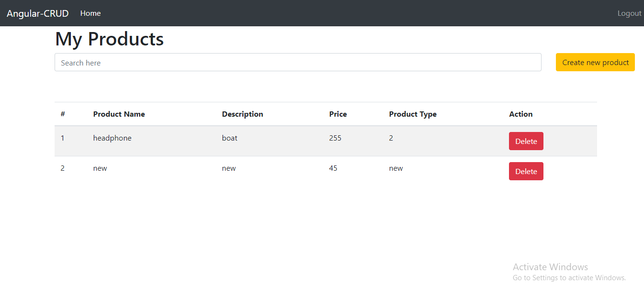Click the Logout link

(629, 13)
